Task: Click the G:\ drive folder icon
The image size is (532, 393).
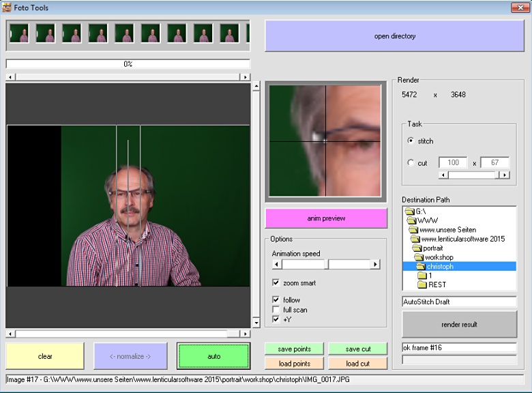Action: coord(409,212)
